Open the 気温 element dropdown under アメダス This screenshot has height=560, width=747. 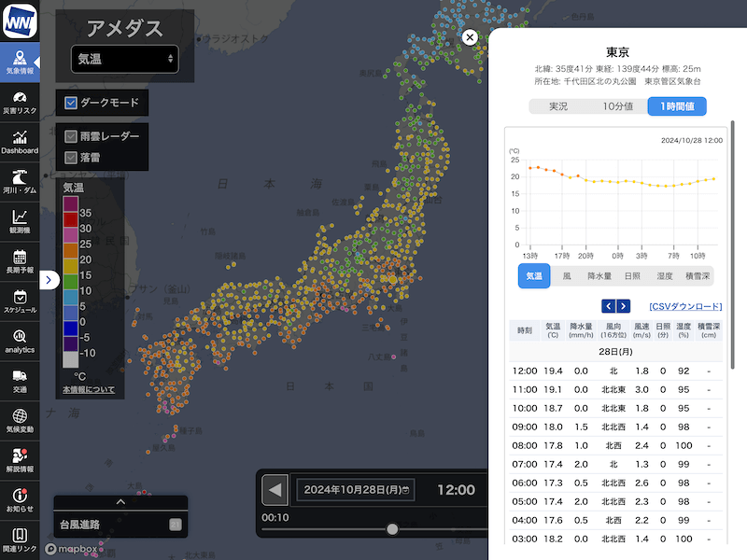tap(124, 59)
